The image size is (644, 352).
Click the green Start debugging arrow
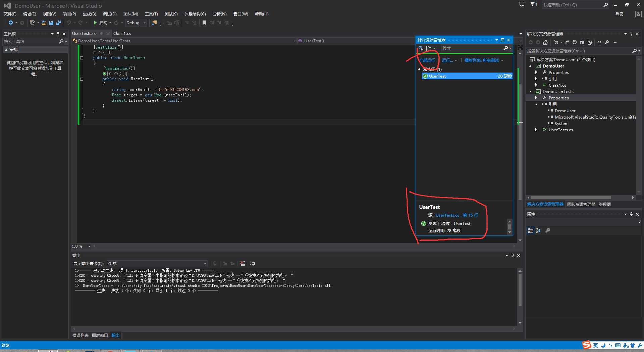[x=95, y=23]
